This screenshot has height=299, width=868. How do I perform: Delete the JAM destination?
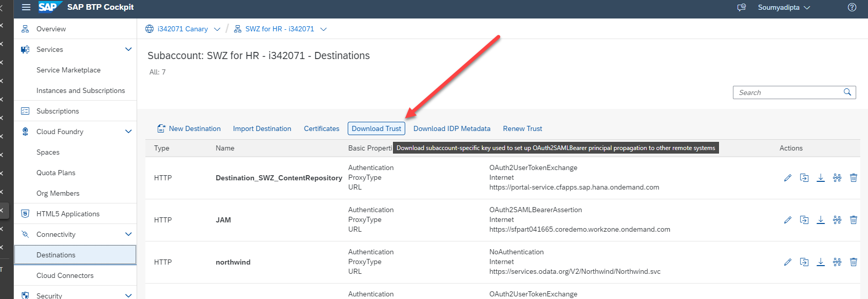[854, 220]
